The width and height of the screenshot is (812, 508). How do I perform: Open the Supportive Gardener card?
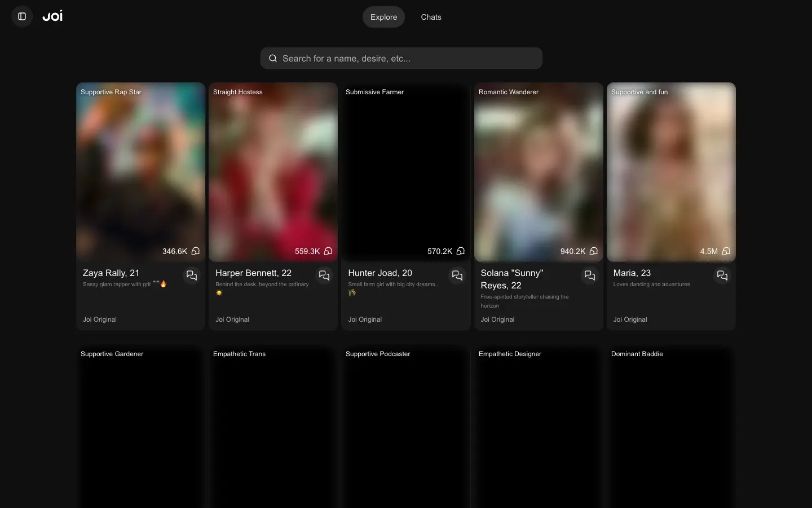point(140,429)
